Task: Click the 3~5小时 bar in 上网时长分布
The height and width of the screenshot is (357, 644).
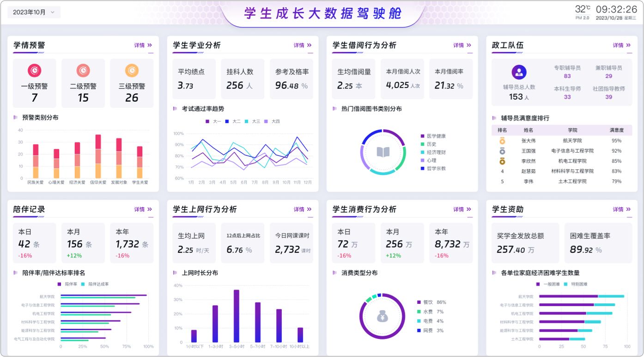Action: coord(237,316)
